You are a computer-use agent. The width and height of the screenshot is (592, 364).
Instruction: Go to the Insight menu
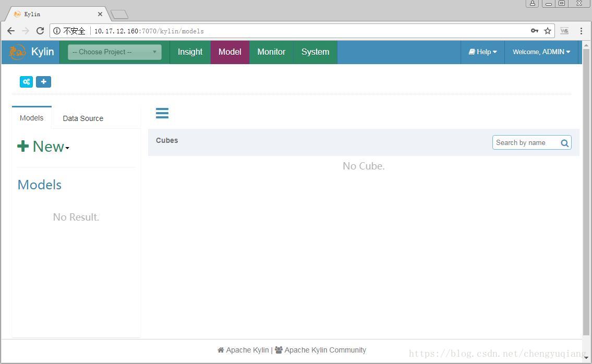coord(190,52)
